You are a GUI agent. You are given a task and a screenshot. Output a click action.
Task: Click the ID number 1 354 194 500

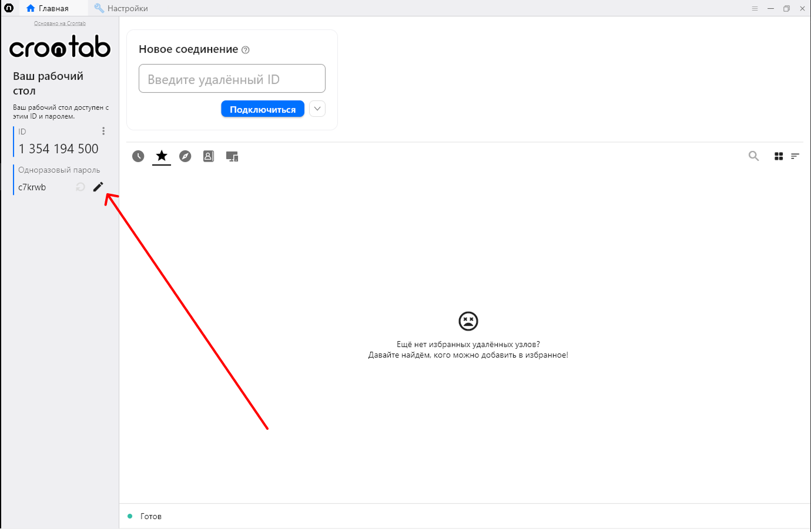click(x=59, y=149)
